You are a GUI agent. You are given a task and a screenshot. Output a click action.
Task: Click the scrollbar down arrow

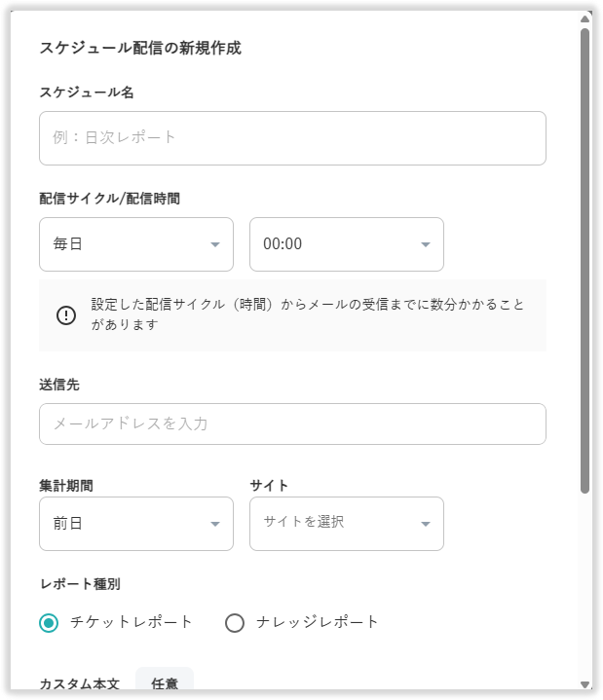584,683
